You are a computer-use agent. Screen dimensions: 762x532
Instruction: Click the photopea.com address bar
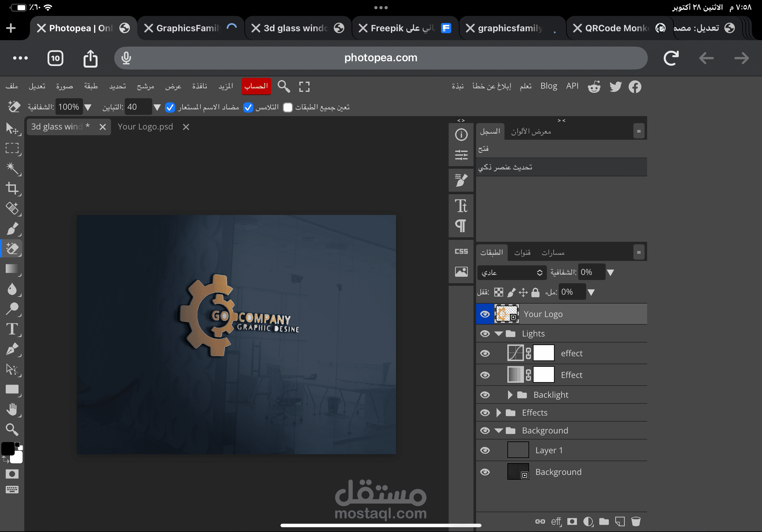click(x=380, y=58)
